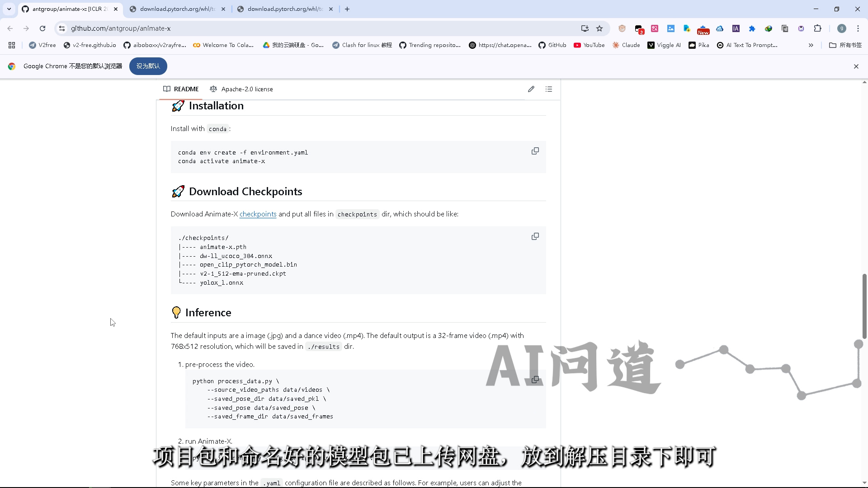
Task: Open site info icon beside URL
Action: pos(62,28)
